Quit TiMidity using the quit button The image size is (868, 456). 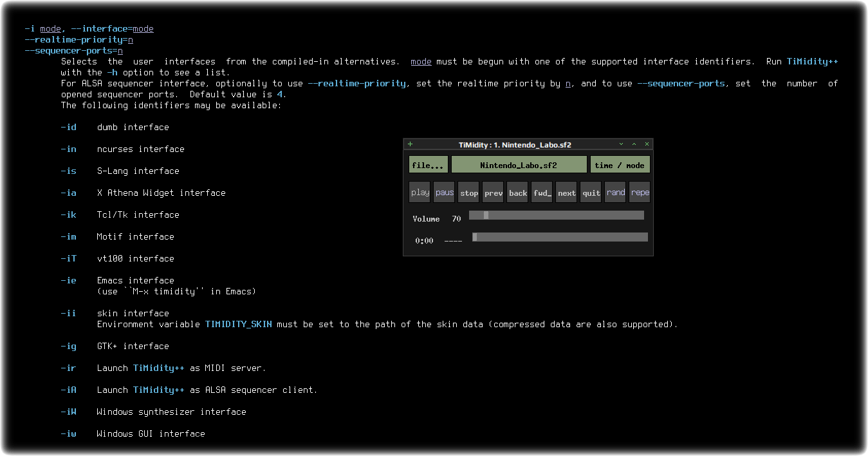click(591, 193)
